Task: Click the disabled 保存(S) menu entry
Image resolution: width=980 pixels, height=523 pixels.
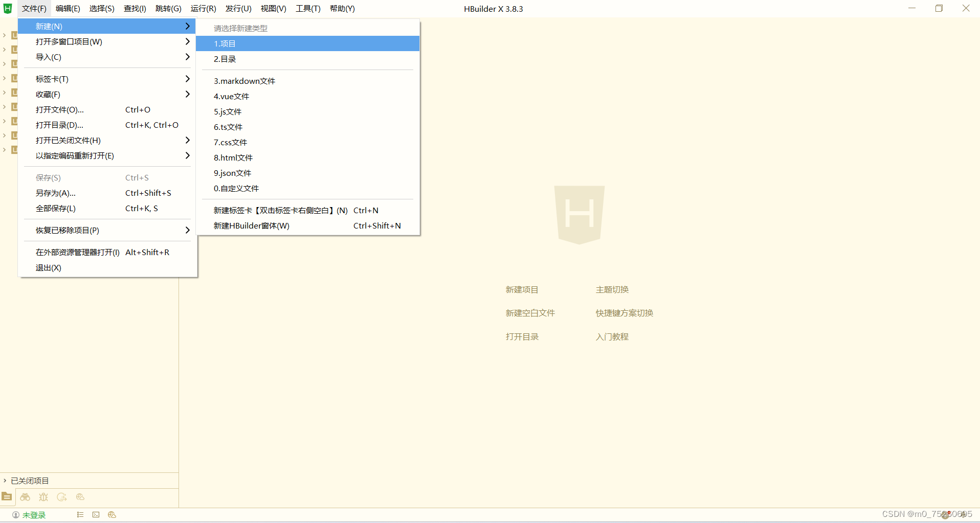Action: tap(107, 177)
